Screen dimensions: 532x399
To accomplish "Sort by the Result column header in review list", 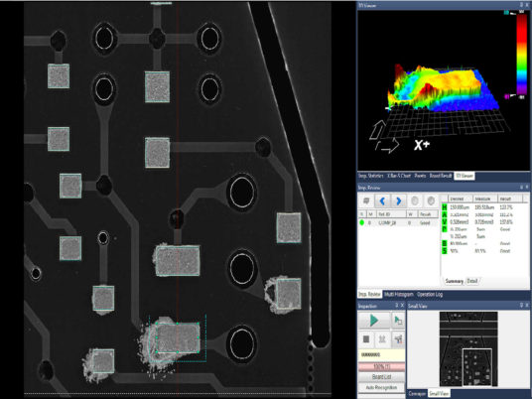I will [426, 214].
